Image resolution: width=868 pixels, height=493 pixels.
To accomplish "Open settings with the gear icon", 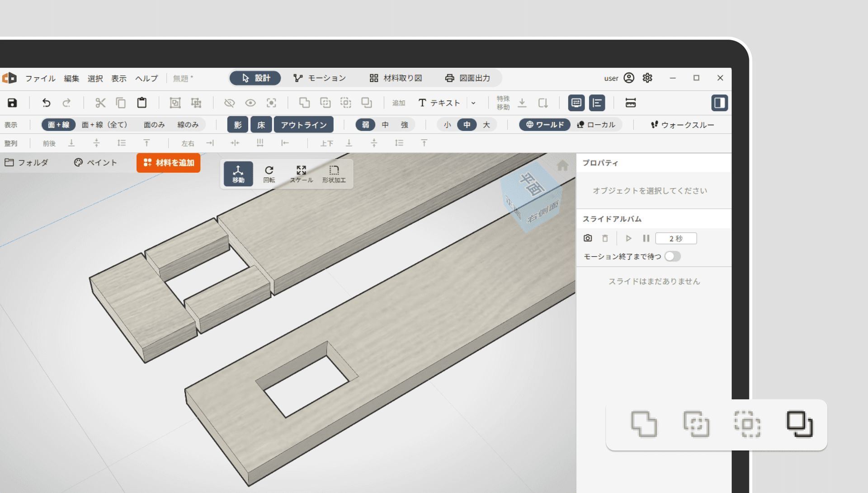I will (647, 78).
